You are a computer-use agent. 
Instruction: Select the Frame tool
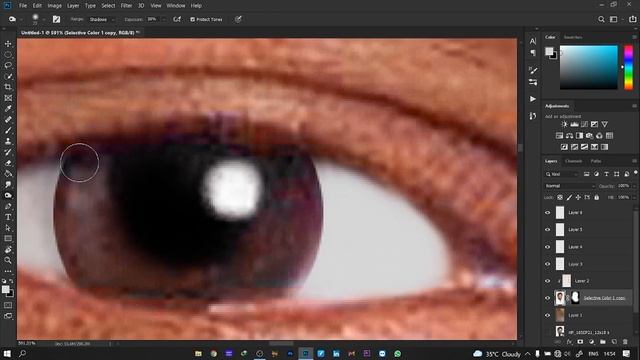point(8,98)
